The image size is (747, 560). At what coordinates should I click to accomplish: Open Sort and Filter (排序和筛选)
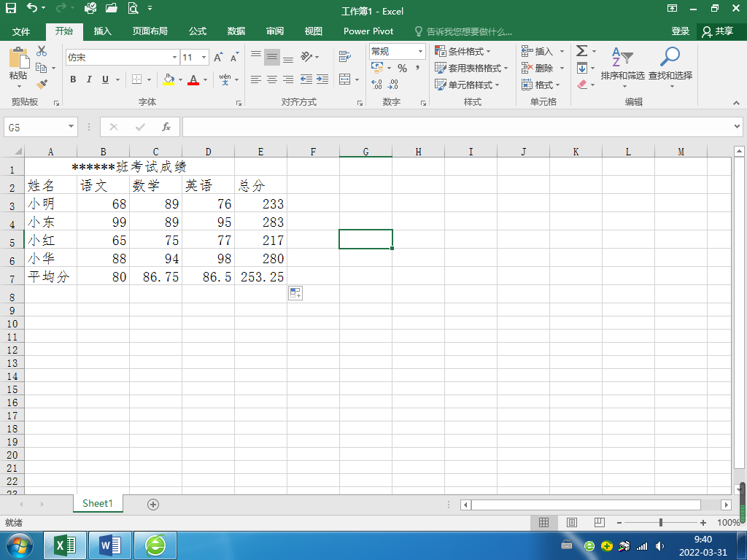click(623, 67)
